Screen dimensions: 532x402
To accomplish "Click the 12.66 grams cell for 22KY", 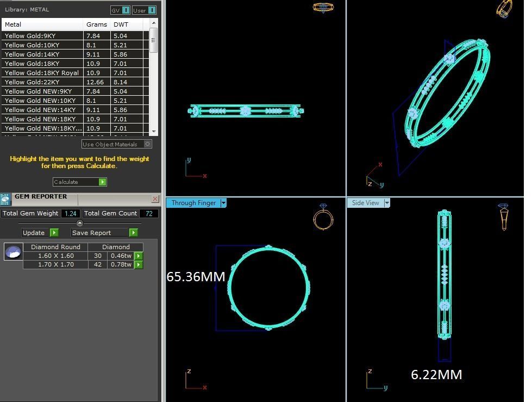I will point(97,82).
